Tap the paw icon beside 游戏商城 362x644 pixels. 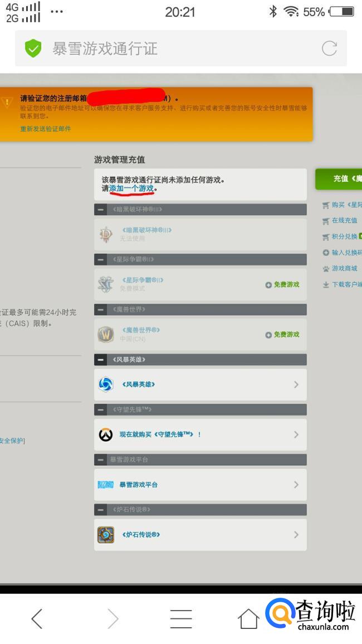(x=326, y=269)
